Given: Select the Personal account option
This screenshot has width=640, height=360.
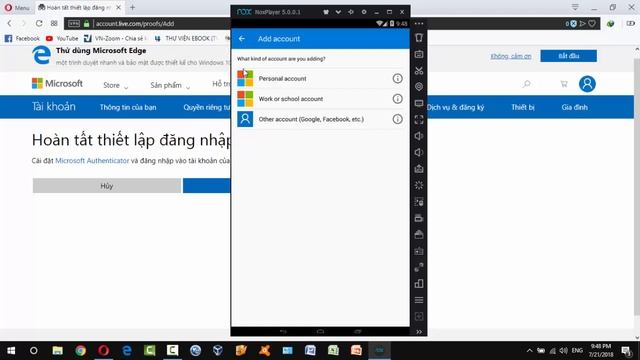Looking at the screenshot, I should tap(320, 78).
